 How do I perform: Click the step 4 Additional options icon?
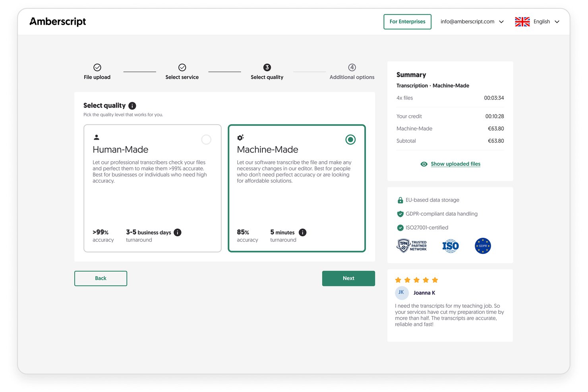tap(352, 68)
